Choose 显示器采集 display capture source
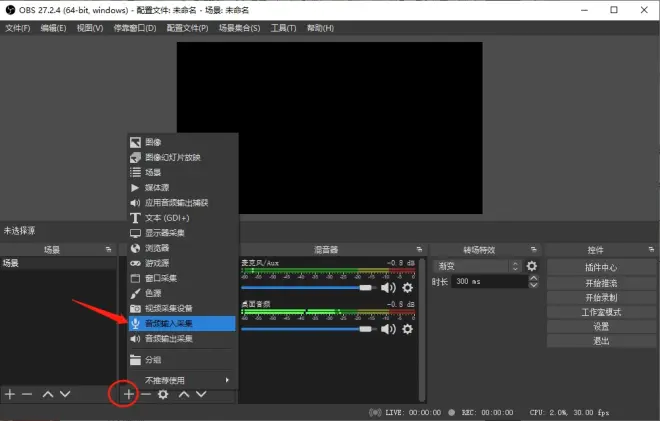This screenshot has width=660, height=421. pyautogui.click(x=182, y=233)
